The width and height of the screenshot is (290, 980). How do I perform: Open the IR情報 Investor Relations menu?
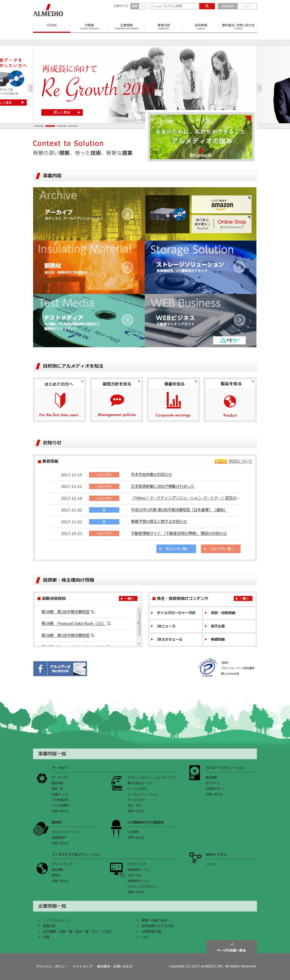(x=89, y=27)
